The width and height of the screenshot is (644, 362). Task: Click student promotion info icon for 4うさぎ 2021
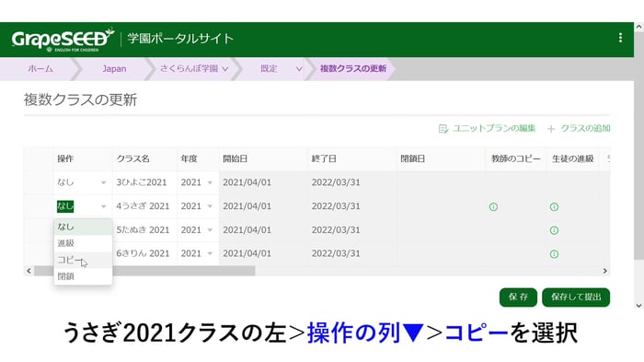tap(554, 207)
